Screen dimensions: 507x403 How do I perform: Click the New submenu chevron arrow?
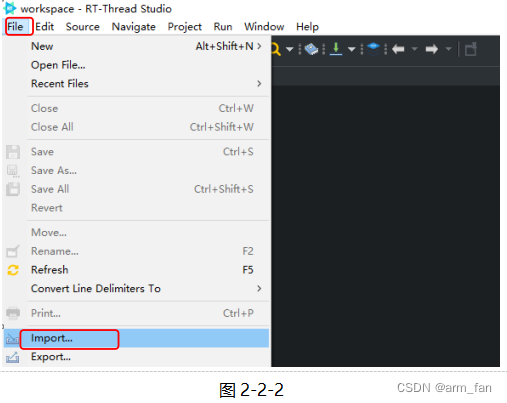pos(259,46)
